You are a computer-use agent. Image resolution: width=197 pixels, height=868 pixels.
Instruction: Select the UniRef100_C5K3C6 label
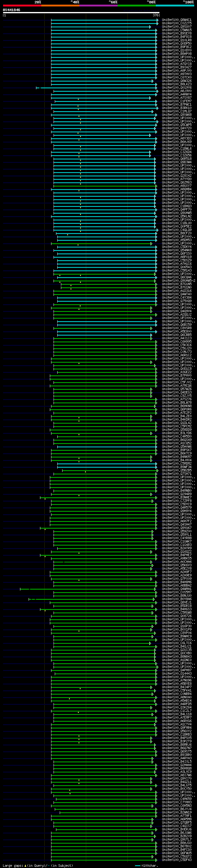pos(176,345)
